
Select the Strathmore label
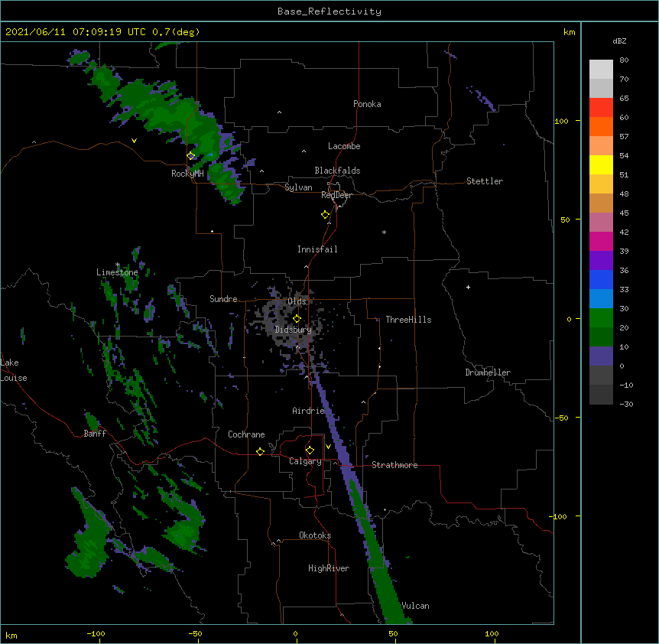(x=394, y=465)
